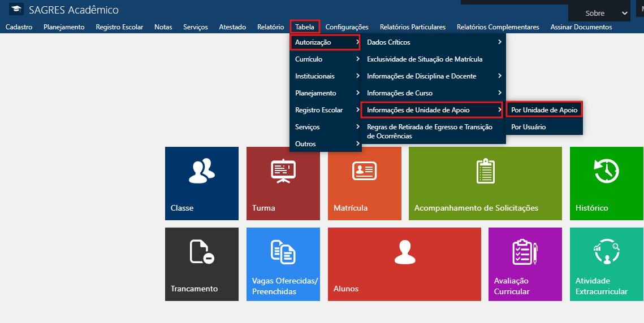Select Informações de Curso entry

[433, 93]
